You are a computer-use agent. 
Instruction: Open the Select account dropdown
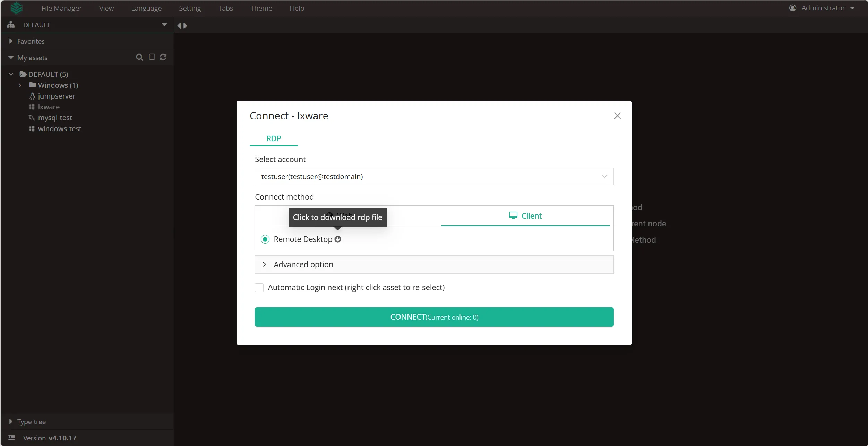click(x=434, y=177)
